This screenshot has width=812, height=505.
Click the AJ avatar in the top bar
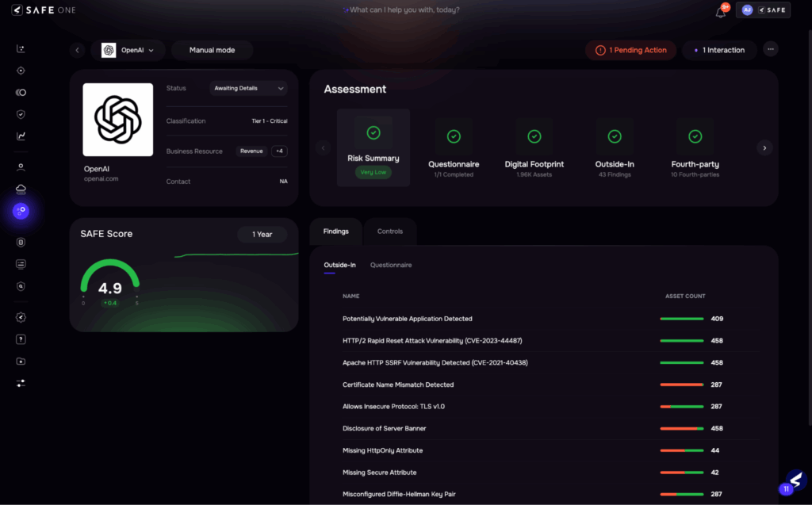click(745, 10)
